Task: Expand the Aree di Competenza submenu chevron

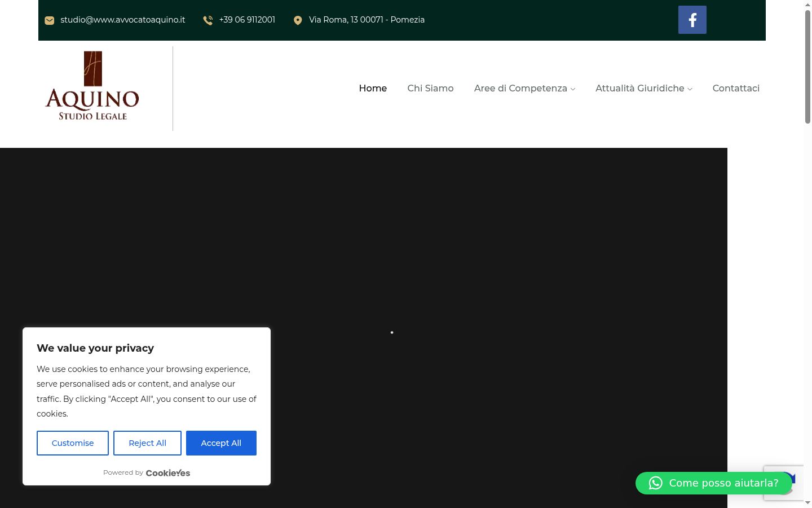Action: pos(573,89)
